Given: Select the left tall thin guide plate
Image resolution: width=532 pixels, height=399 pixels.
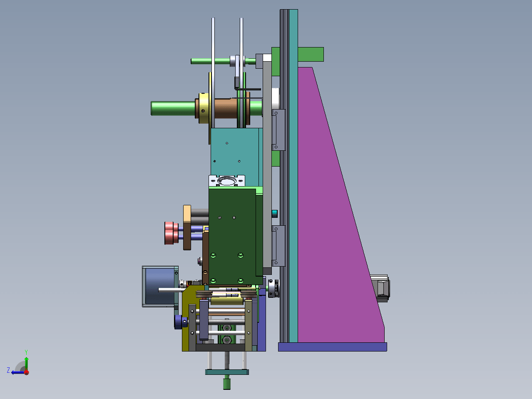Looking at the screenshot, I should click(x=213, y=73).
